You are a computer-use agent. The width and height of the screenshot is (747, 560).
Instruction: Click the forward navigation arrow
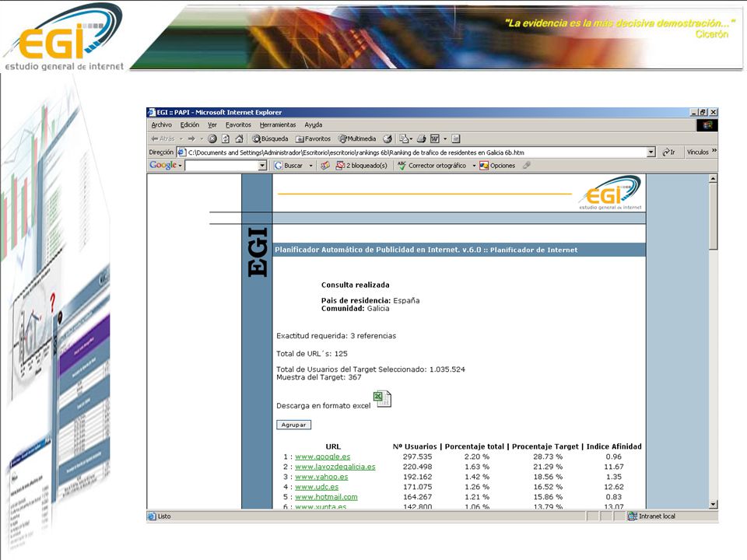pos(191,138)
